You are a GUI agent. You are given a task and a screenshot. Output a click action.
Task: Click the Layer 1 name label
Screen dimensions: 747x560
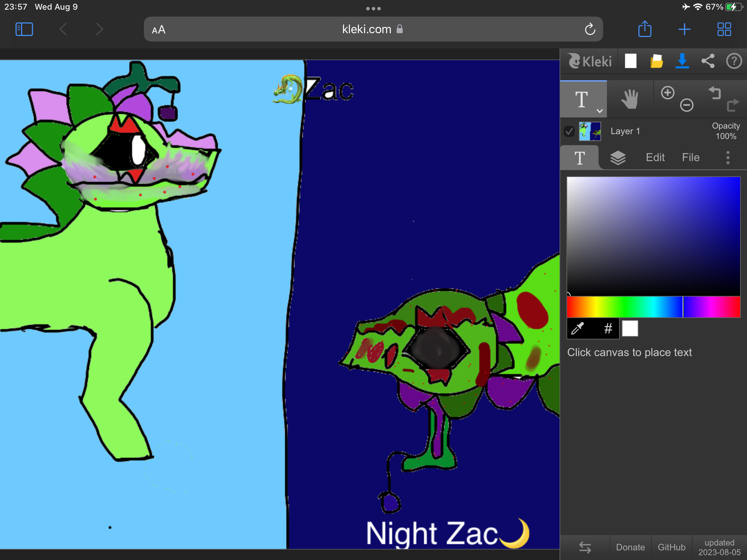coord(625,131)
